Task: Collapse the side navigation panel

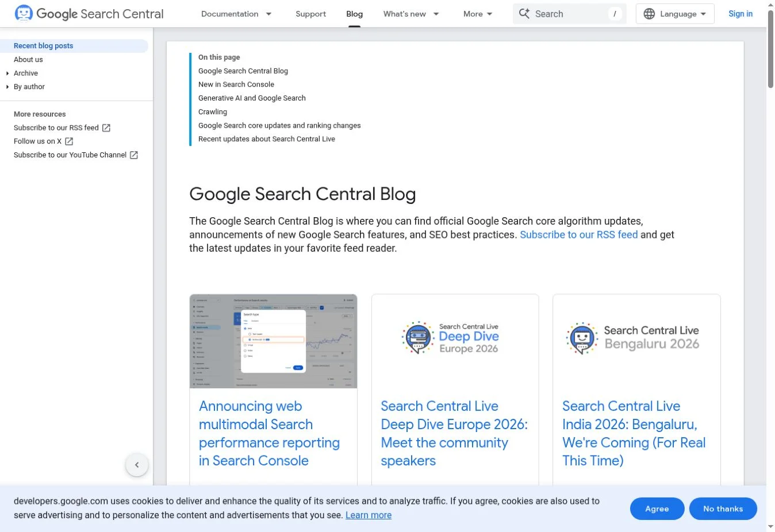Action: coord(137,465)
